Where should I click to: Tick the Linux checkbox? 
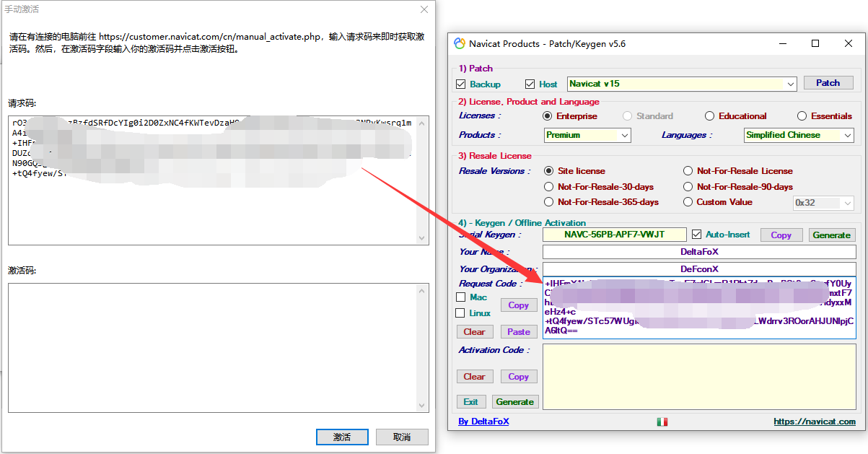[462, 313]
